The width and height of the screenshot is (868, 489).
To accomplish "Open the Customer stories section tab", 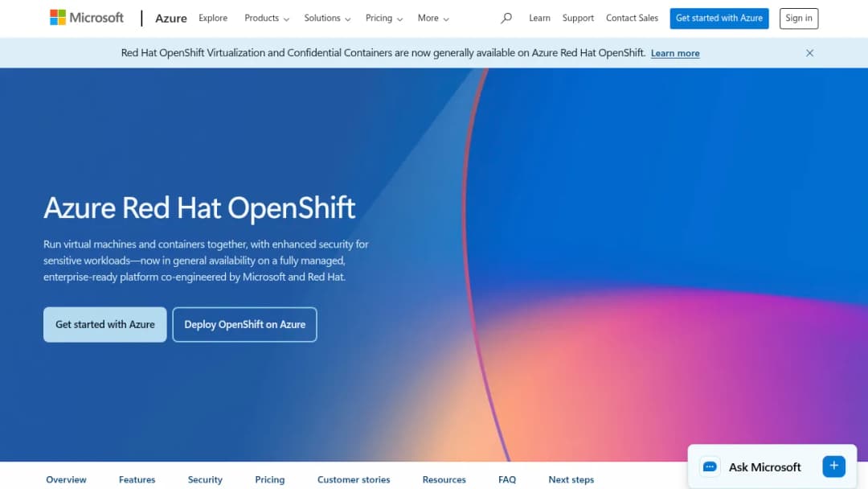I will click(x=353, y=479).
